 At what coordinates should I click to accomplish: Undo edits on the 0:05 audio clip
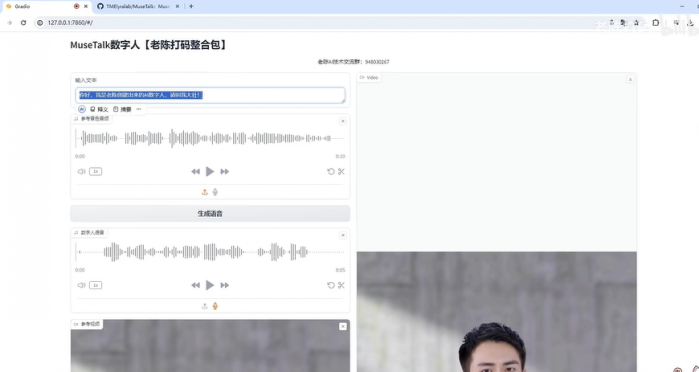point(331,285)
